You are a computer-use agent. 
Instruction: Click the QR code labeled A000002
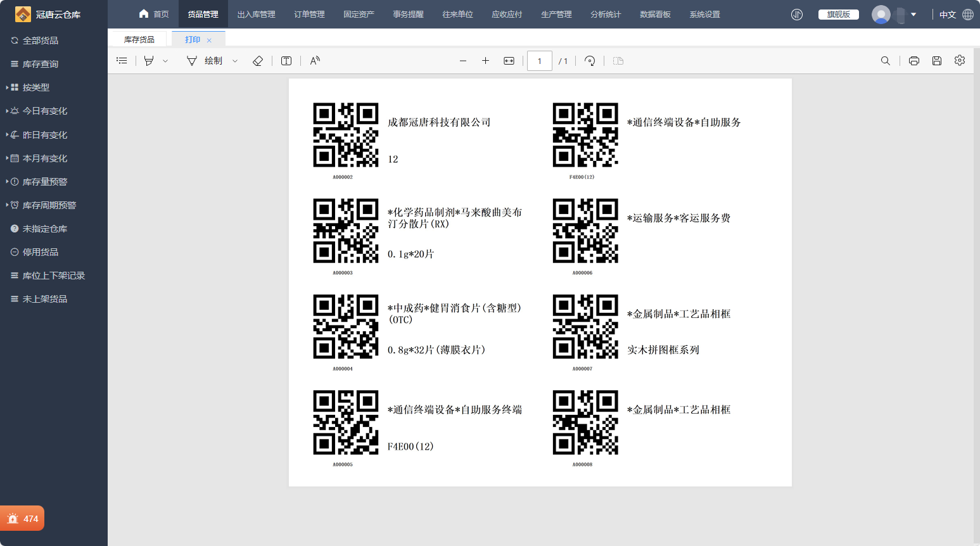tap(346, 135)
